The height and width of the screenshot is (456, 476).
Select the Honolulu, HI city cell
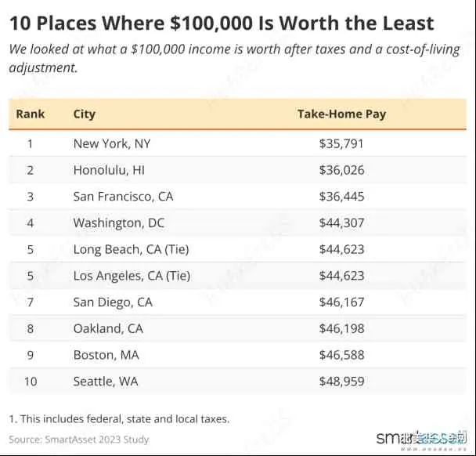pyautogui.click(x=109, y=170)
